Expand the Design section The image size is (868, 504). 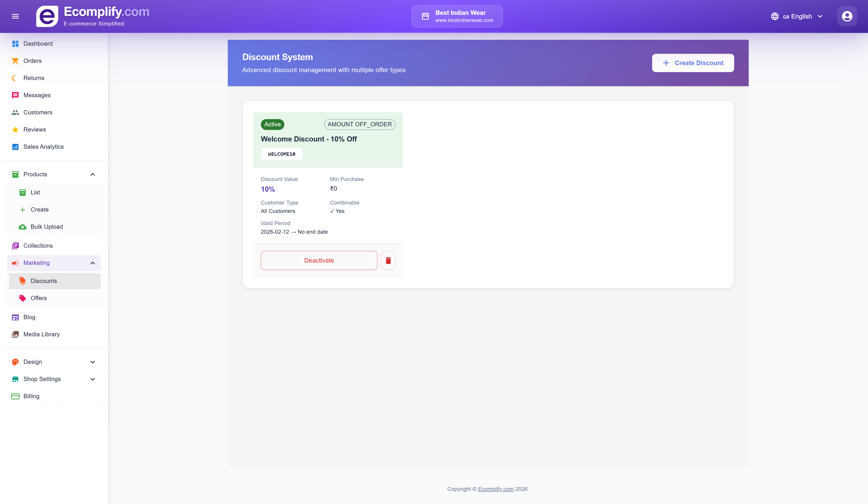point(92,362)
